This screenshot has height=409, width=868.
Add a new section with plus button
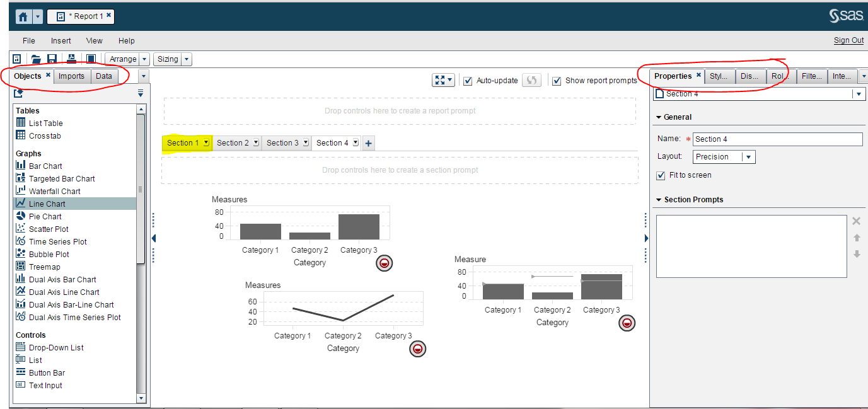point(368,142)
